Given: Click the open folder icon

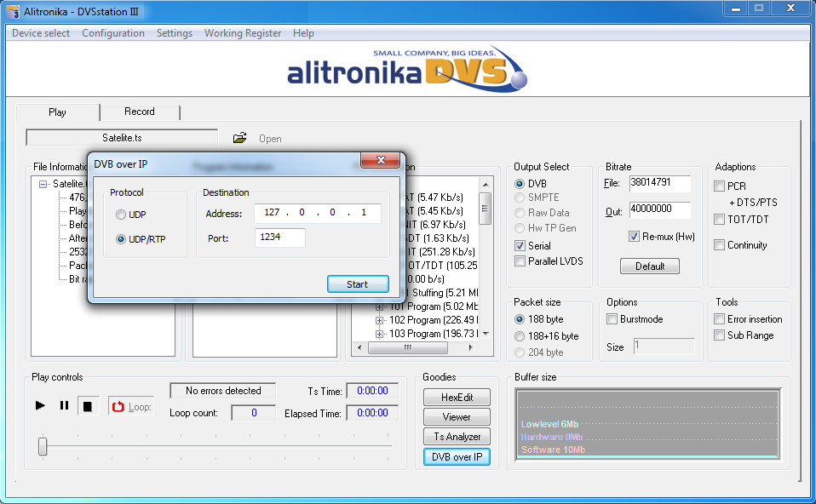Looking at the screenshot, I should pos(240,138).
